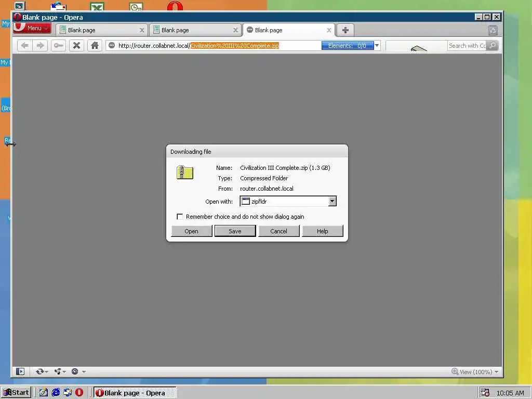Click the Search with input field
532x399 pixels.
(467, 46)
